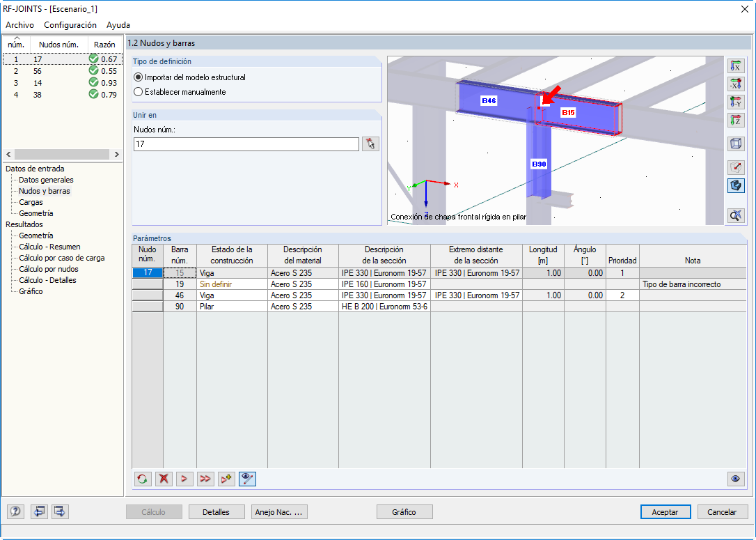This screenshot has width=756, height=540.
Task: Open Cálculo - Detalles results
Action: 48,280
